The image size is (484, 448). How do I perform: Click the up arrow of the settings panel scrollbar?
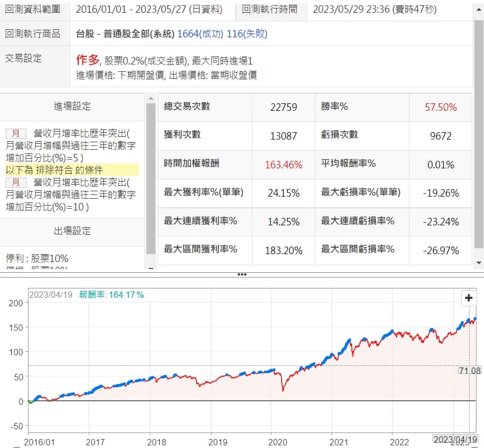(151, 99)
